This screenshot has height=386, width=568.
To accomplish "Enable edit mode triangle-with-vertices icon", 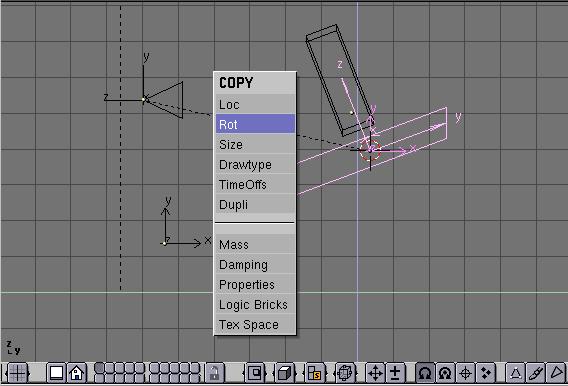I will coord(515,373).
